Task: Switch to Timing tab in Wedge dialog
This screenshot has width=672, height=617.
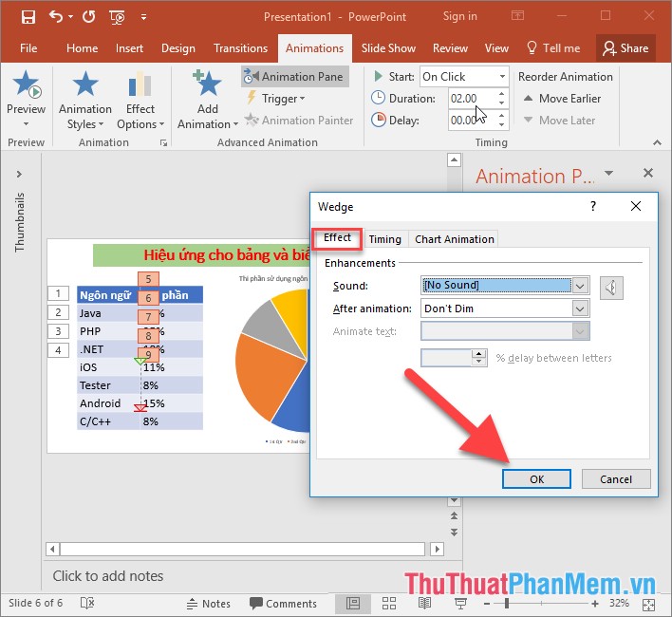Action: [384, 239]
